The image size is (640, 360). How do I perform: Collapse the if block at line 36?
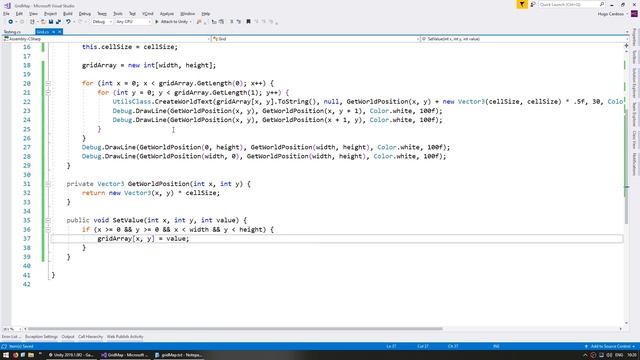[48, 229]
